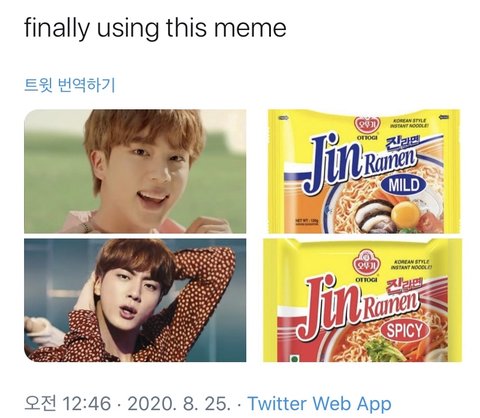Click Korean 진라면 text on Mild package
The height and width of the screenshot is (418, 480).
click(402, 145)
